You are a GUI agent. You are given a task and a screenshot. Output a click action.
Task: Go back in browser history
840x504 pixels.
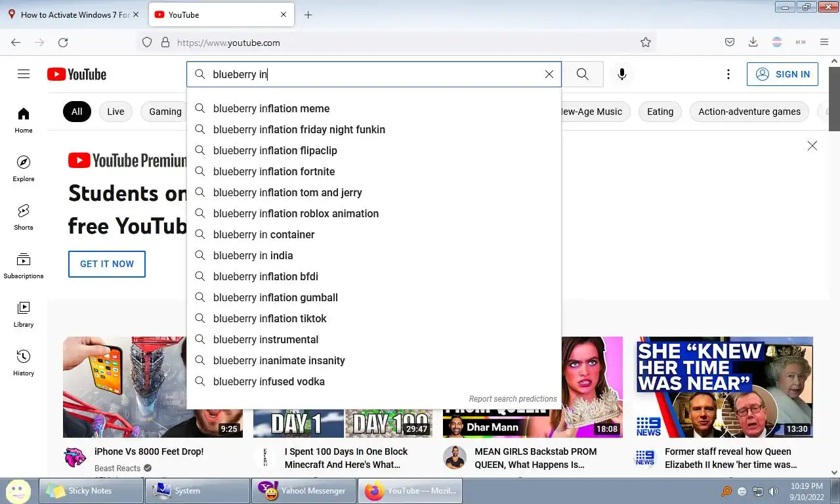[x=16, y=43]
